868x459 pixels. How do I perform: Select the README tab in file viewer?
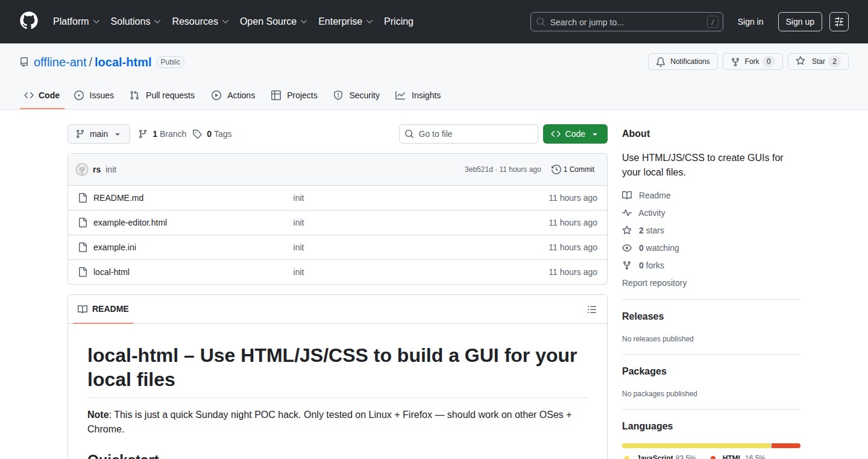coord(103,309)
